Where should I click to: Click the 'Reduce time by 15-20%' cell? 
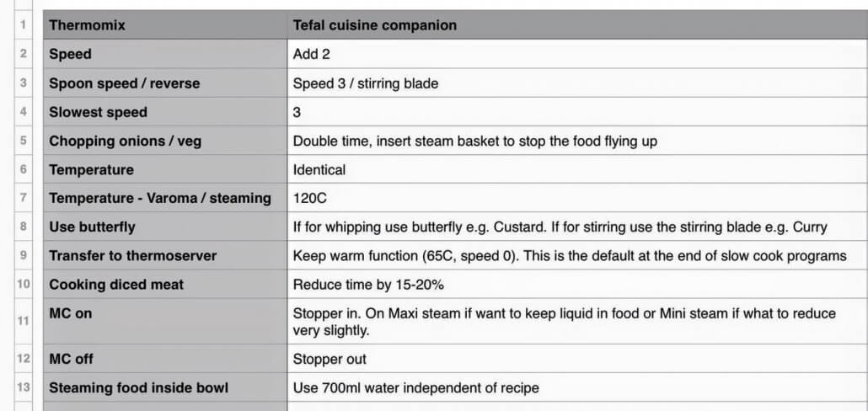573,284
